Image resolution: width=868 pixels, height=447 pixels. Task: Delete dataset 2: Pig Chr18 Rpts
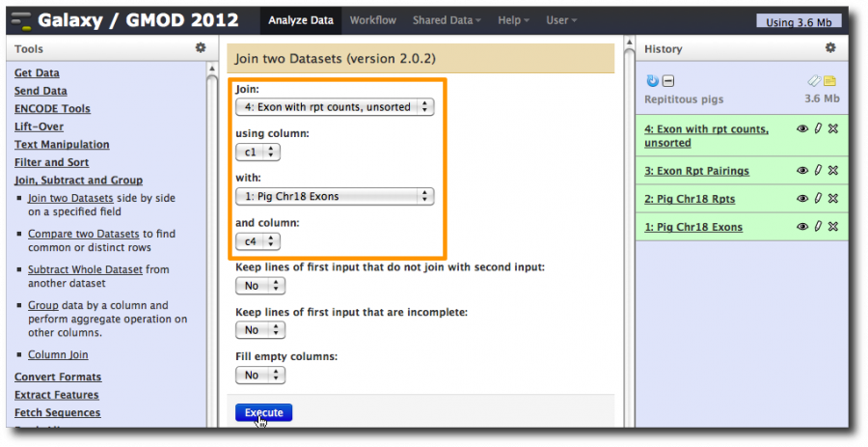pyautogui.click(x=833, y=198)
